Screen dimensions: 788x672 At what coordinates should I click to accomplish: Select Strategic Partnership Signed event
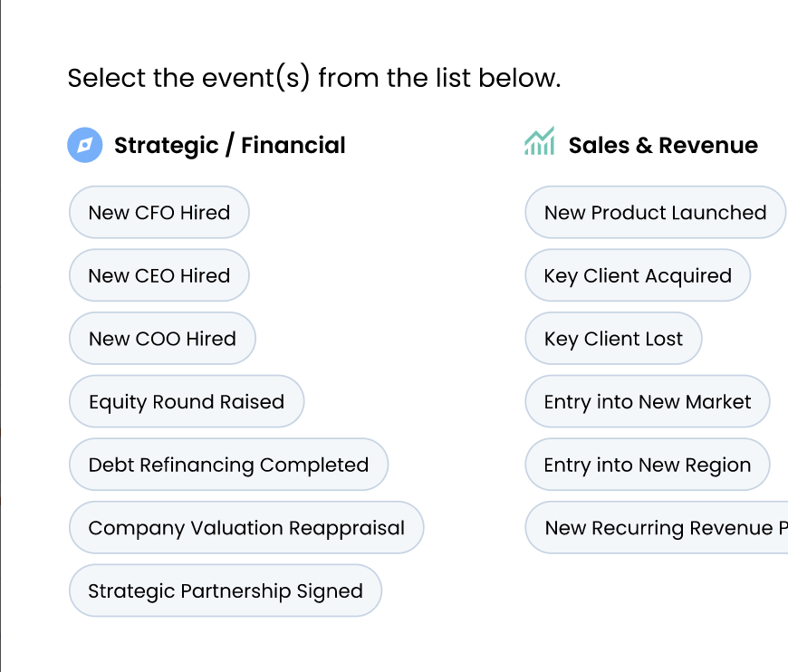[x=226, y=591]
